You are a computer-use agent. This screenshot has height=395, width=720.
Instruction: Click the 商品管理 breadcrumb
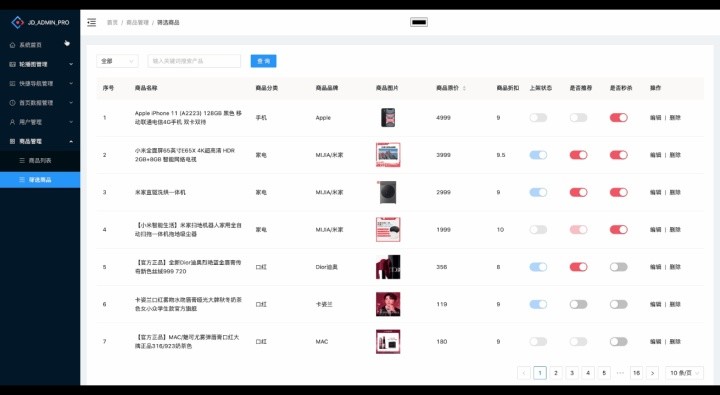(x=137, y=23)
